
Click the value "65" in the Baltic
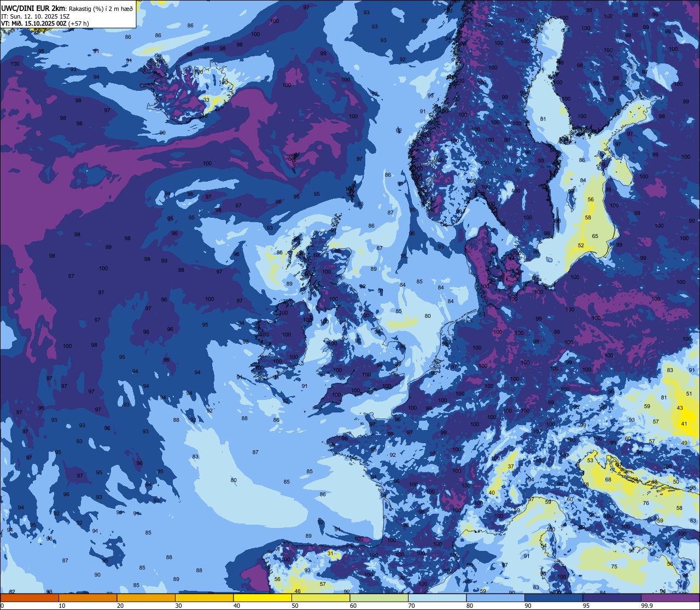click(x=595, y=236)
